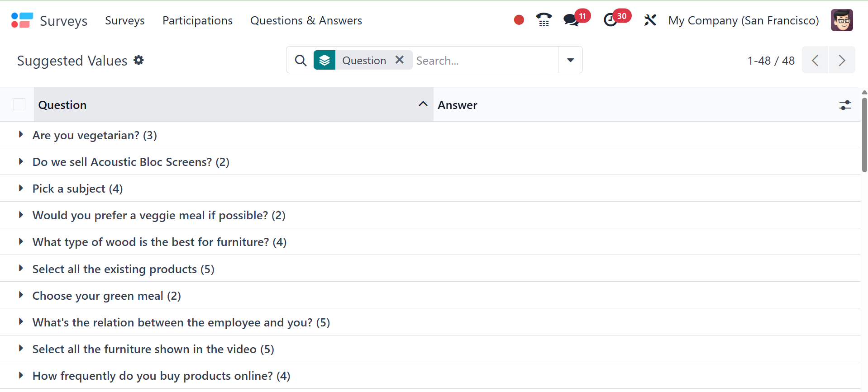
Task: Open the optional columns adjust icon
Action: pyautogui.click(x=845, y=105)
